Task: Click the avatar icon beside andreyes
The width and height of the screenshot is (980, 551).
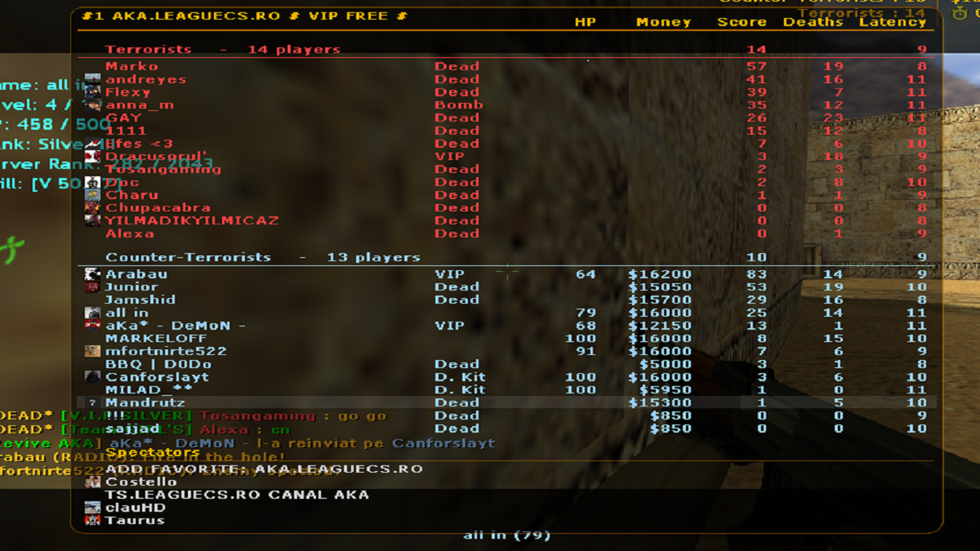Action: 92,79
